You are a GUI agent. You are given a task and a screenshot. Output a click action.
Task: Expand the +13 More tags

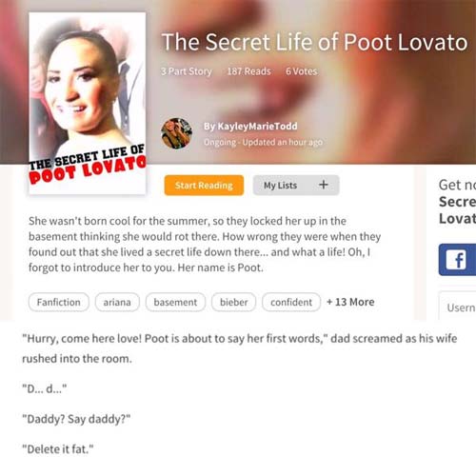click(x=350, y=302)
